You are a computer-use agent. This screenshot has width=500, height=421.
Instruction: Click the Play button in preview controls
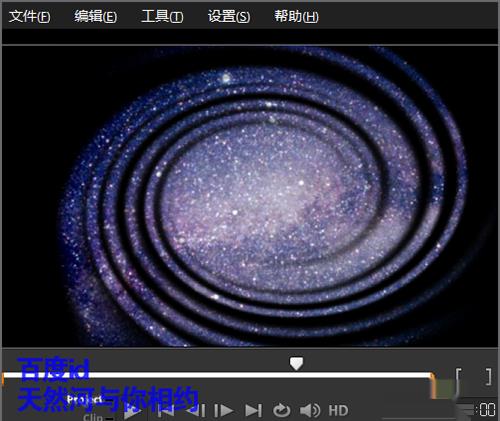pos(132,411)
